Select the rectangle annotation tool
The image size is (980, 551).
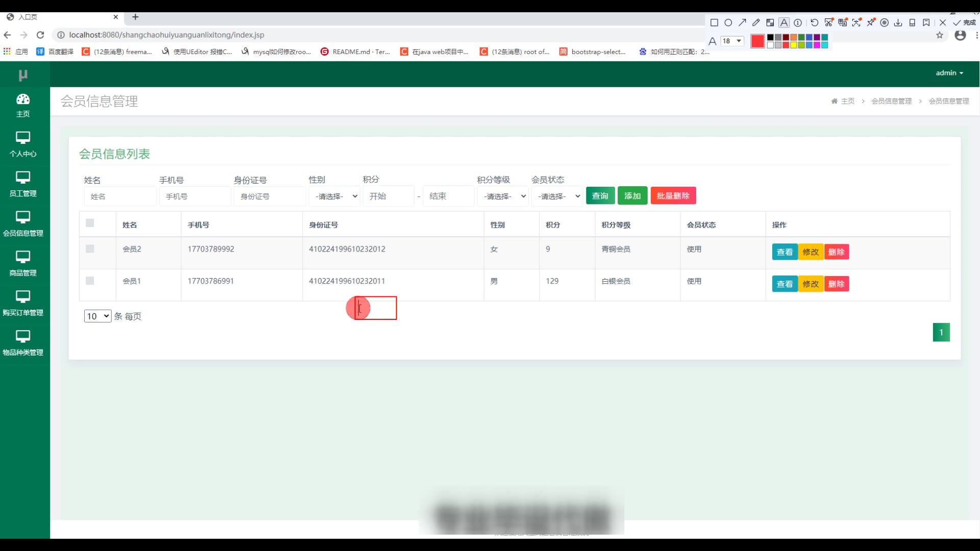(714, 22)
